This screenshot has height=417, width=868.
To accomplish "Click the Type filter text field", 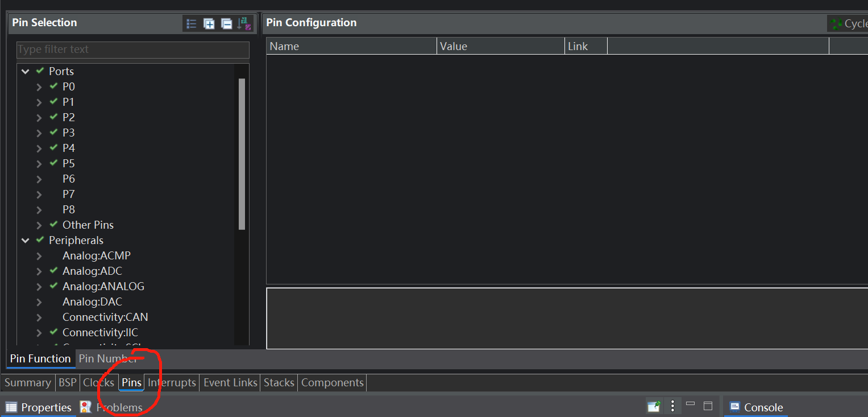I will [x=133, y=49].
